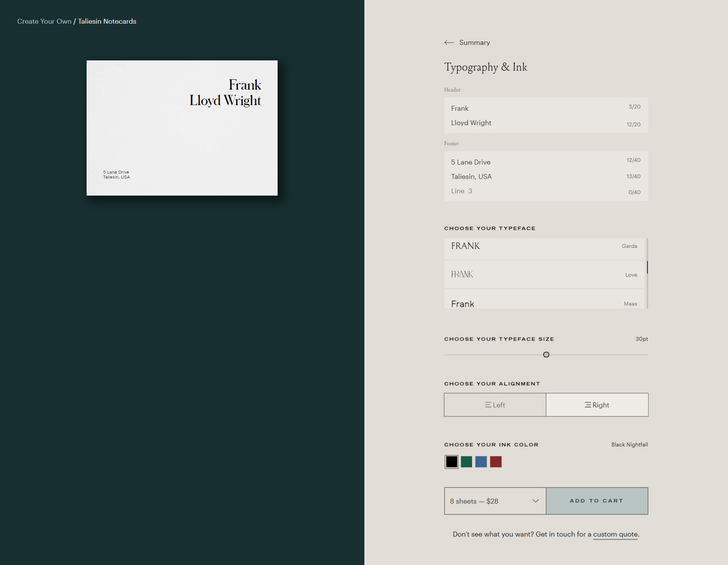Viewport: 728px width, 565px height.
Task: Choose the green ink color swatch
Action: pos(466,462)
